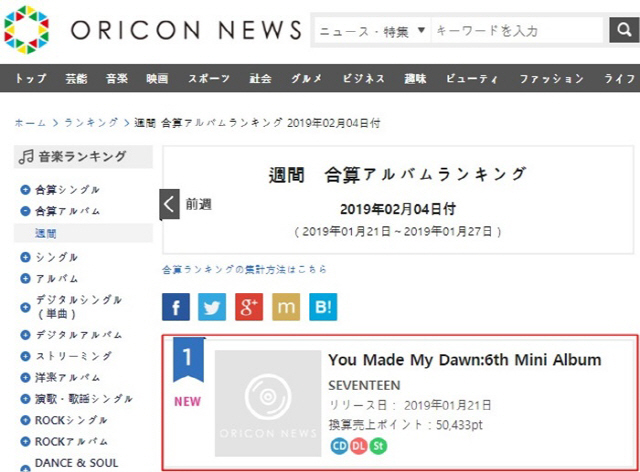Open 合算ランキングの集計方法はこちら link

[244, 269]
